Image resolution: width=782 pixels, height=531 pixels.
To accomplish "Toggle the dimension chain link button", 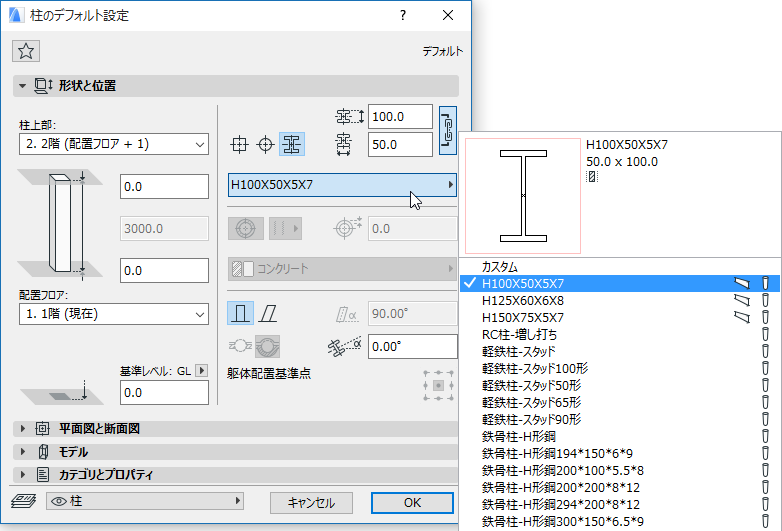I will tap(447, 130).
